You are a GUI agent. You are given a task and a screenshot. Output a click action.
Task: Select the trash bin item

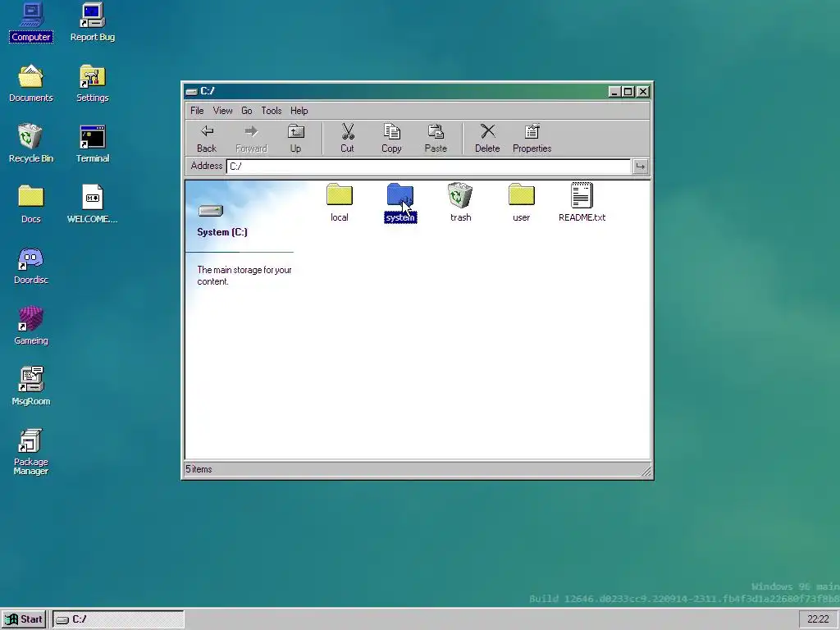coord(461,203)
